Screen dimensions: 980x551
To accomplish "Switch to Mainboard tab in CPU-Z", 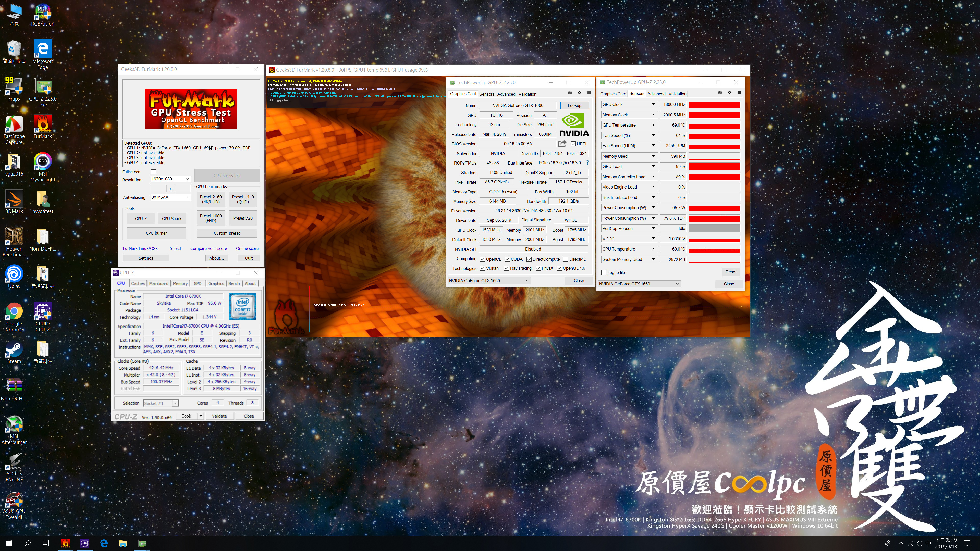I will pos(159,283).
